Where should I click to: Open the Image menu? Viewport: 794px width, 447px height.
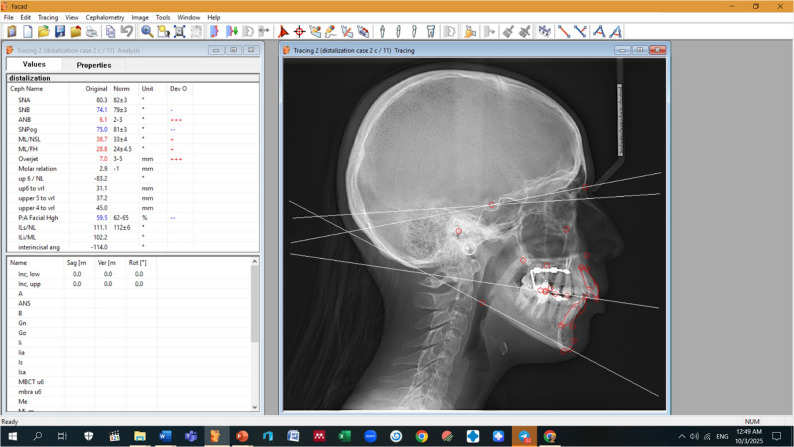click(x=140, y=17)
